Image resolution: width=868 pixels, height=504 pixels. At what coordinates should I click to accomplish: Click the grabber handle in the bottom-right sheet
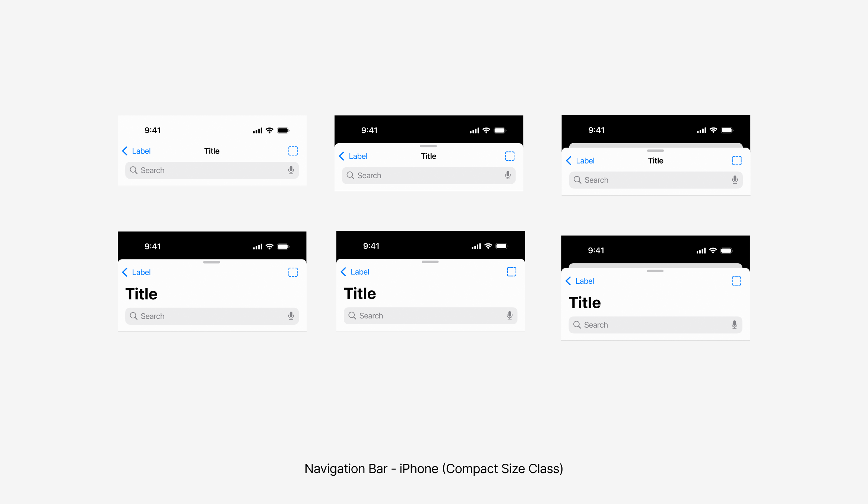(x=655, y=271)
